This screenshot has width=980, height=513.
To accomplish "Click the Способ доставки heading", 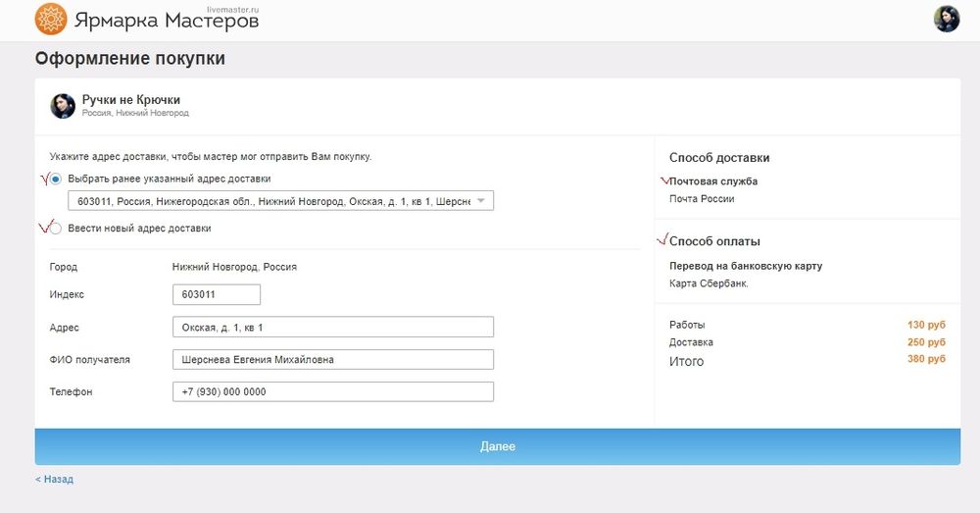I will coord(719,157).
